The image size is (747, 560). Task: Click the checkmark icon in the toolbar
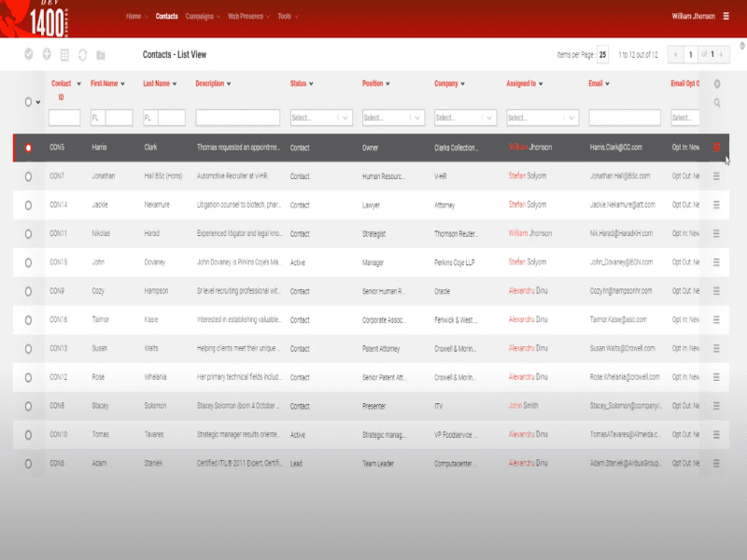click(x=29, y=53)
